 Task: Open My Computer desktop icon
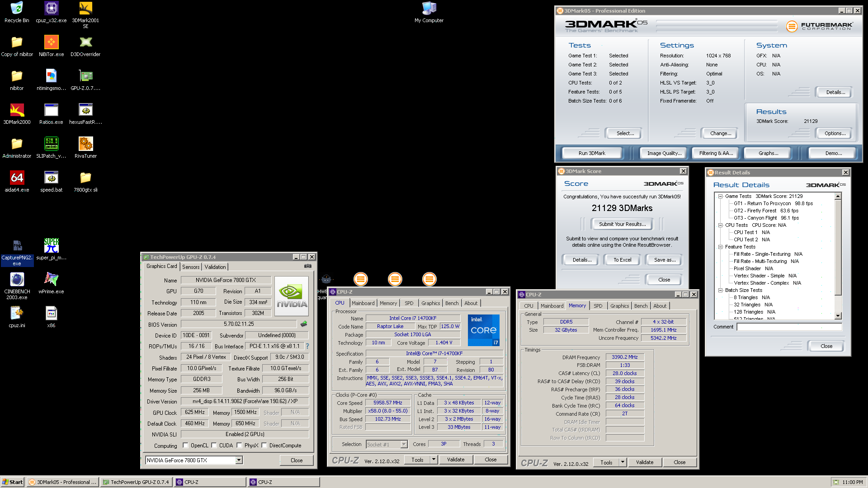429,12
